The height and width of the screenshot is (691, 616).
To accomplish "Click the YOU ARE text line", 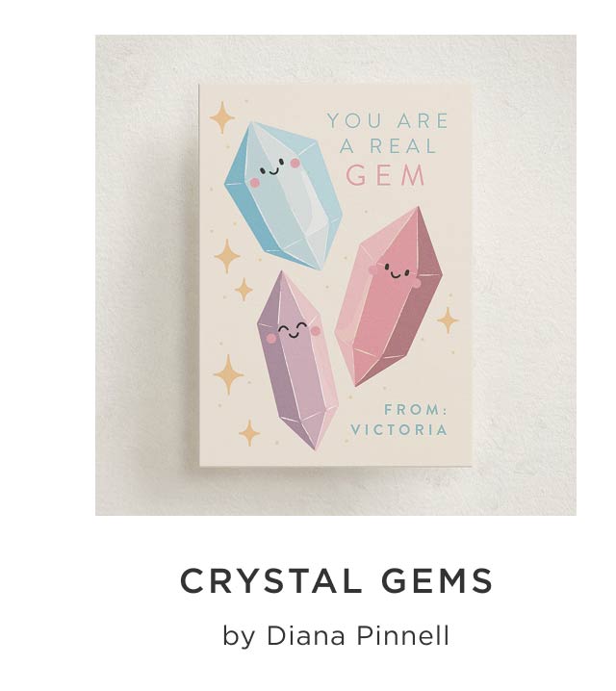I will coord(388,120).
